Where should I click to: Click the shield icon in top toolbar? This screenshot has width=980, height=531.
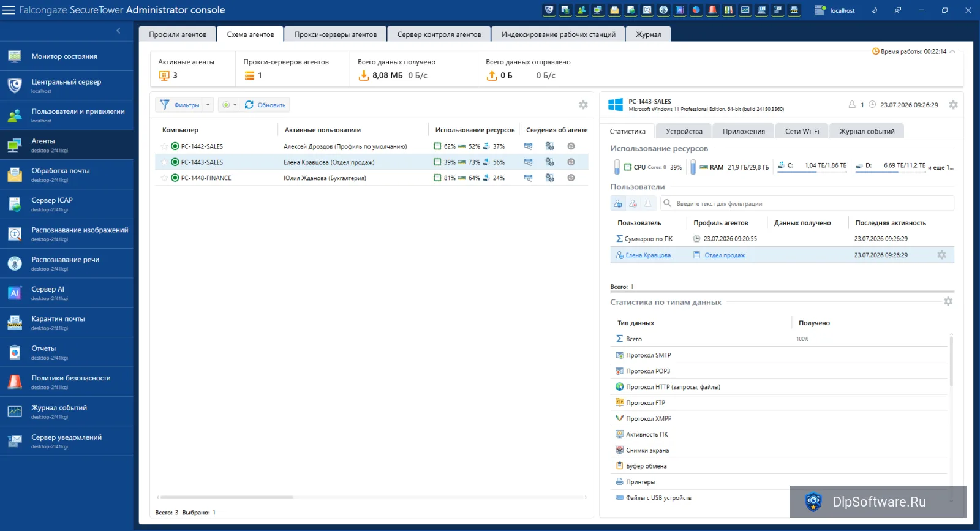[549, 10]
